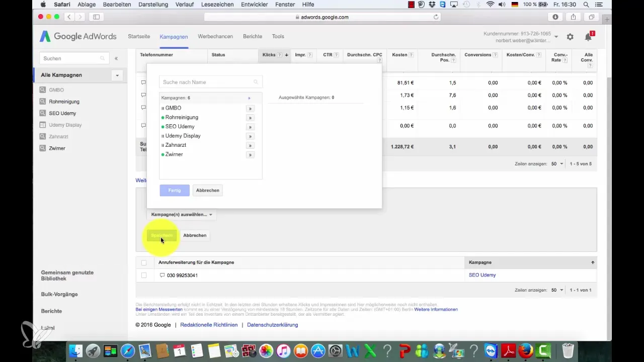
Task: Click the Safari address bar
Action: click(x=322, y=17)
